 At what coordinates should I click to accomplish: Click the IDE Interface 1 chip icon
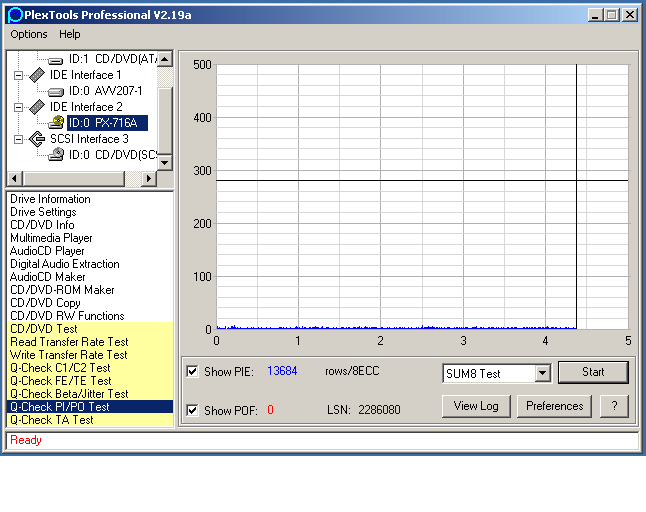37,75
